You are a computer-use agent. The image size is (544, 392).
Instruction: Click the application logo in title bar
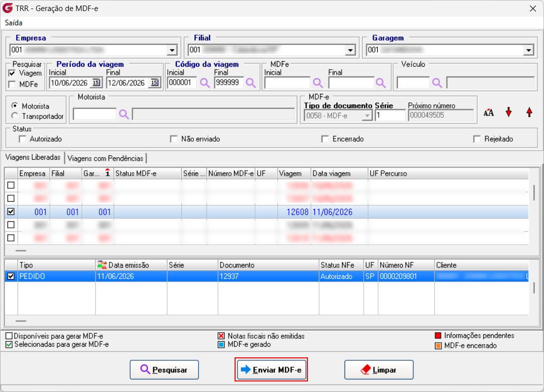tap(8, 8)
